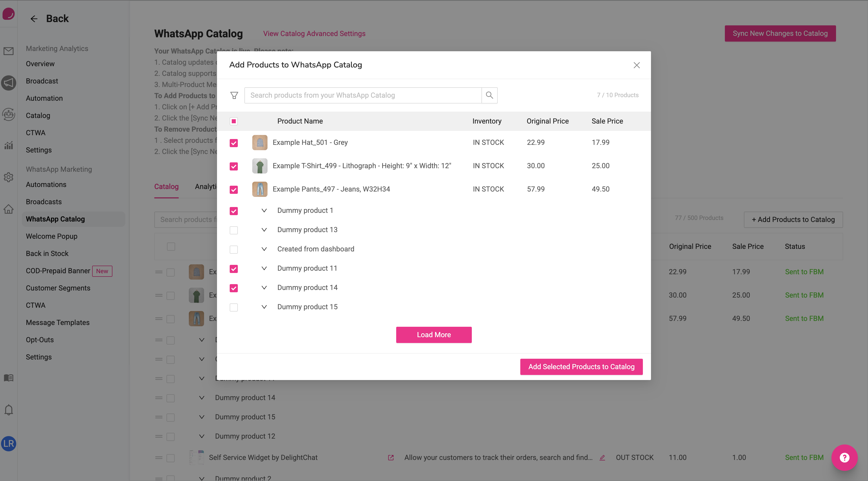Expand Dummy product 15 in background table
Image resolution: width=868 pixels, height=481 pixels.
(x=202, y=417)
